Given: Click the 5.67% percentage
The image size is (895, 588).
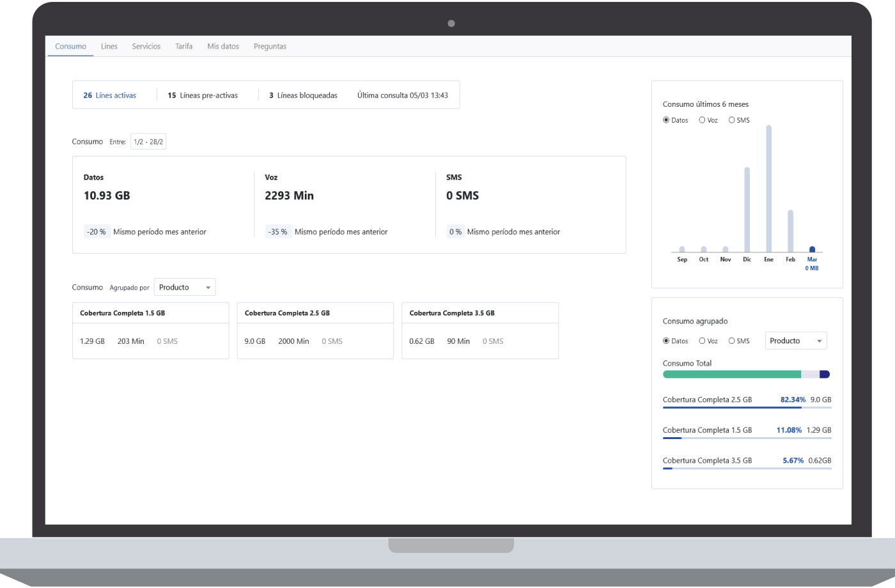Looking at the screenshot, I should 793,460.
